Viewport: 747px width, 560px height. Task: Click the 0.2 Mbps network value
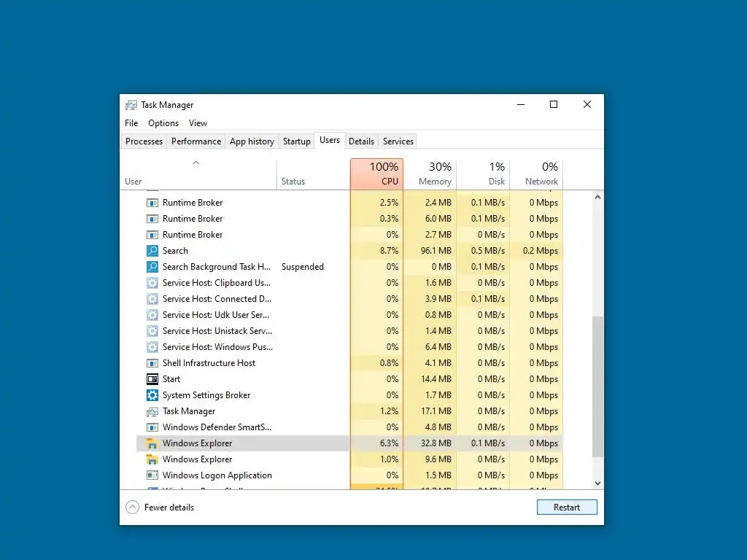(541, 251)
